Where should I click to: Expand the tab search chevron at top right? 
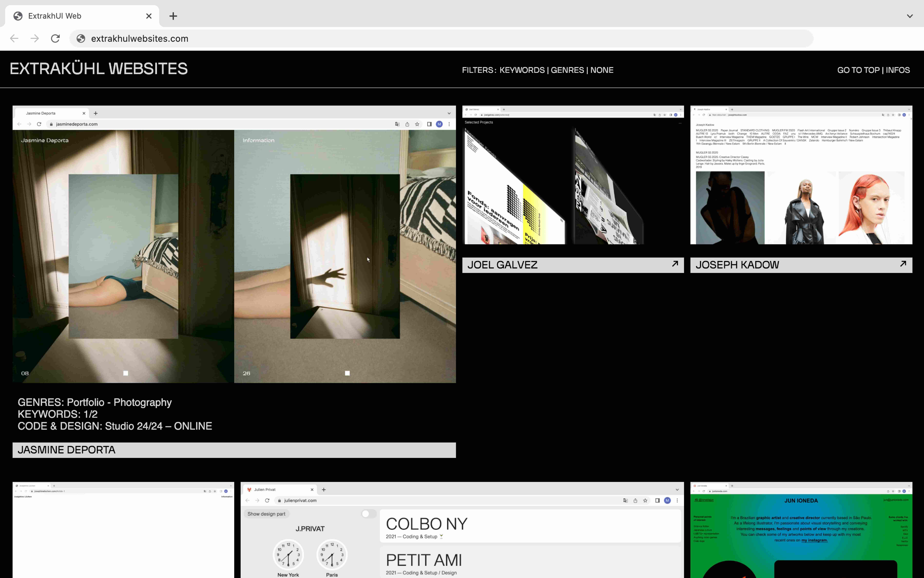[910, 16]
